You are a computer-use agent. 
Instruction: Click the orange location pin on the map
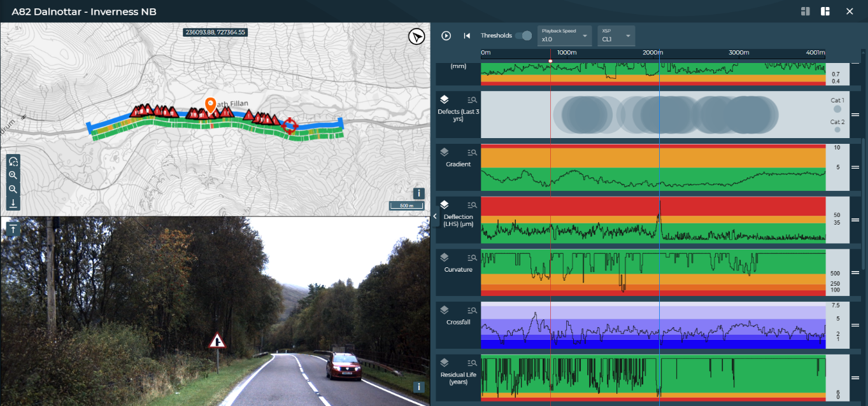(x=210, y=104)
